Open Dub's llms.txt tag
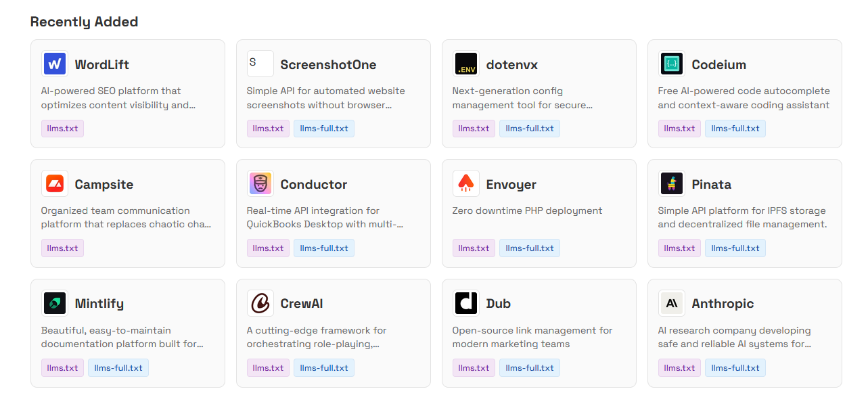The height and width of the screenshot is (408, 868). (474, 368)
